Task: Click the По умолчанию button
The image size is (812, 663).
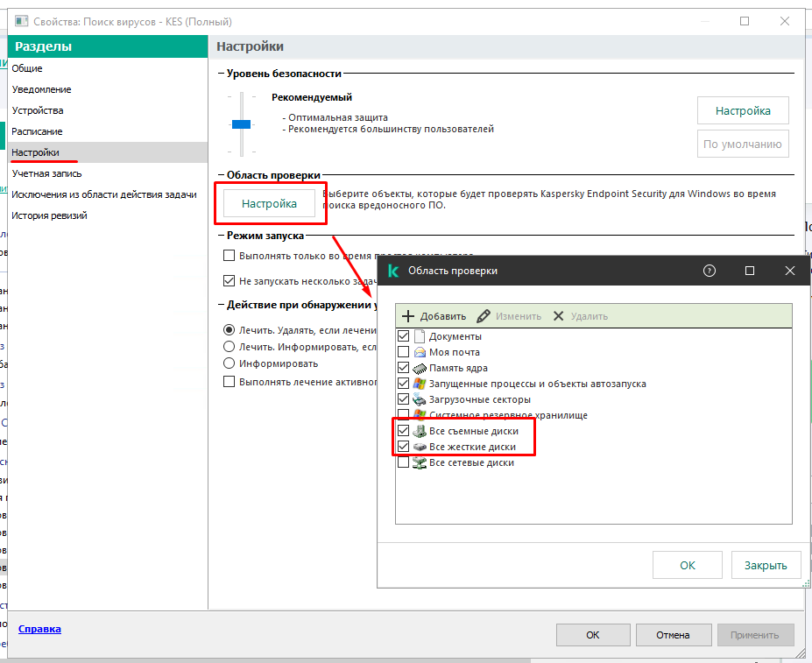Action: tap(743, 144)
